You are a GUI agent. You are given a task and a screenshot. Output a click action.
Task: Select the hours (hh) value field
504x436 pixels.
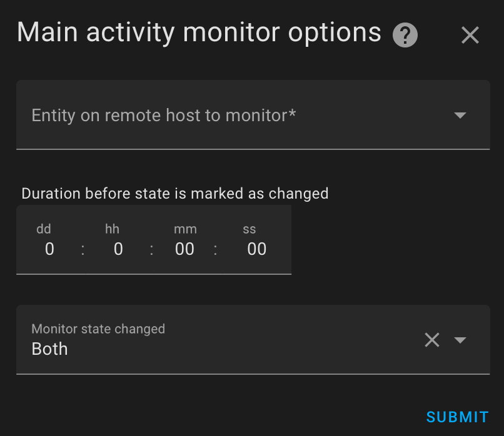[118, 249]
